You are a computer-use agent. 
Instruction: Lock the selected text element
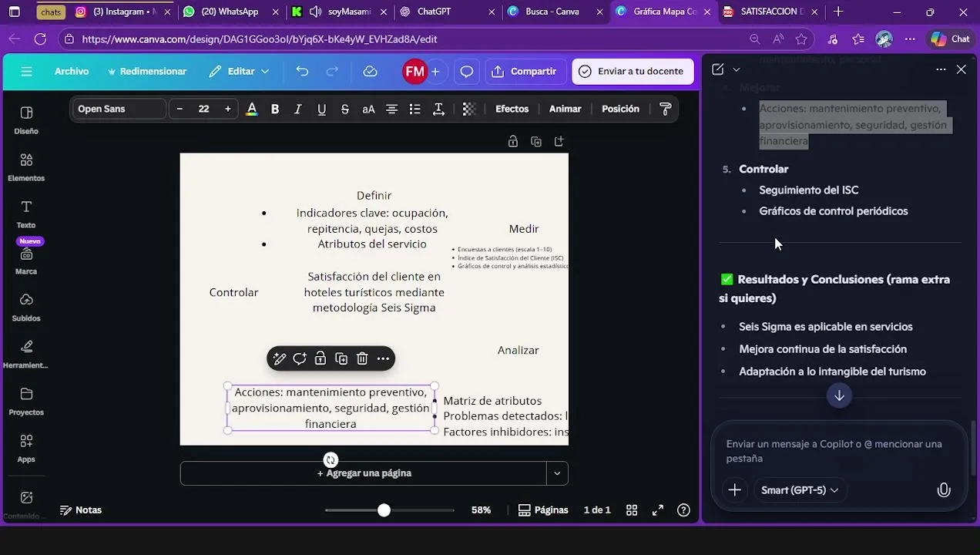coord(321,358)
